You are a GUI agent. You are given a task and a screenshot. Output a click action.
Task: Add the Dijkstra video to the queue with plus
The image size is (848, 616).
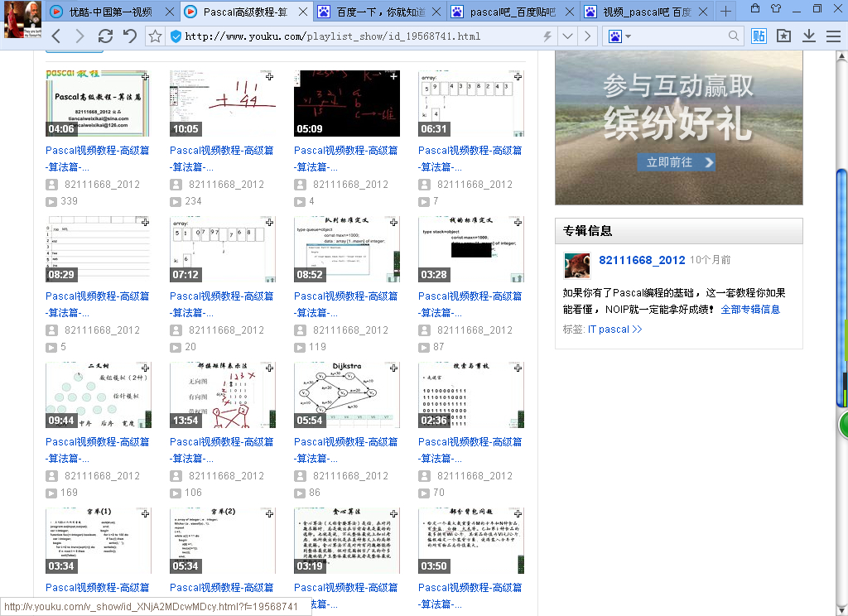[393, 368]
